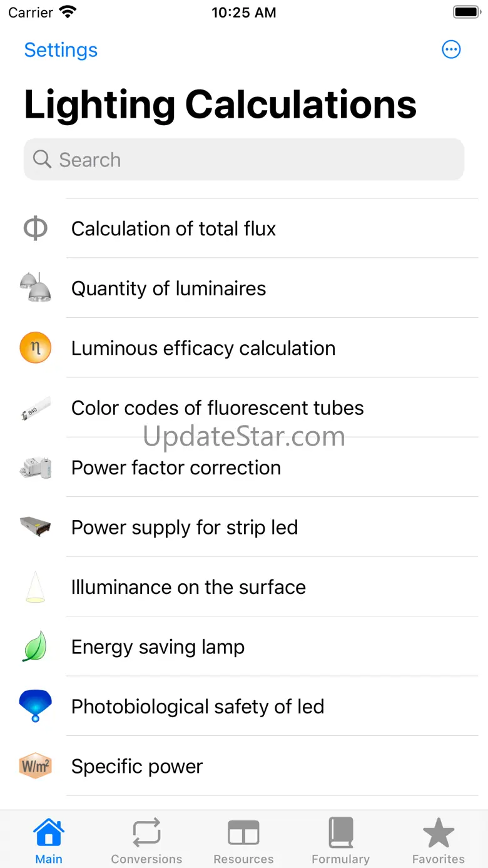Open the Resources tab

(x=243, y=841)
